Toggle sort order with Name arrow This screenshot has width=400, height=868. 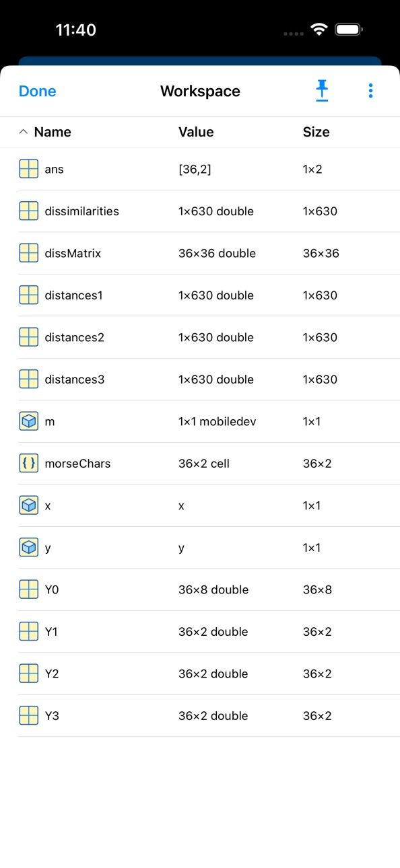[23, 132]
